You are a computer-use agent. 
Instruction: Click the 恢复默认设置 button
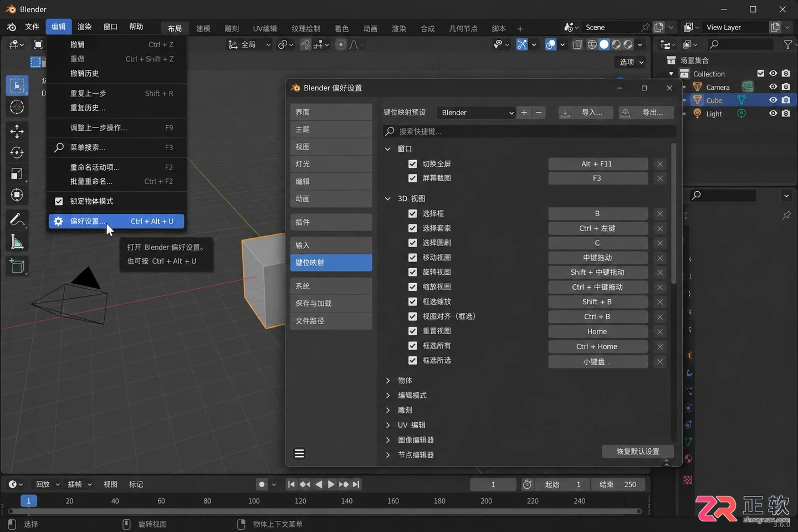(x=638, y=452)
